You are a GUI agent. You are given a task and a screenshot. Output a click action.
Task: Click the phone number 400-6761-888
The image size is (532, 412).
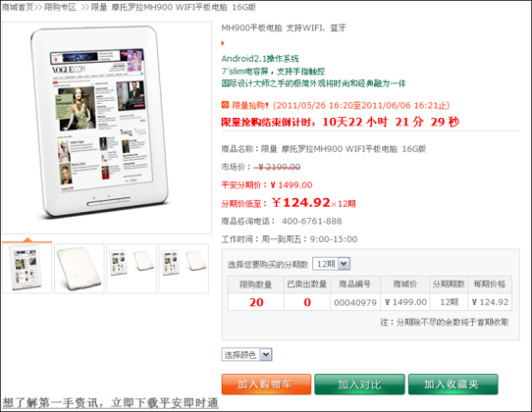pyautogui.click(x=311, y=222)
